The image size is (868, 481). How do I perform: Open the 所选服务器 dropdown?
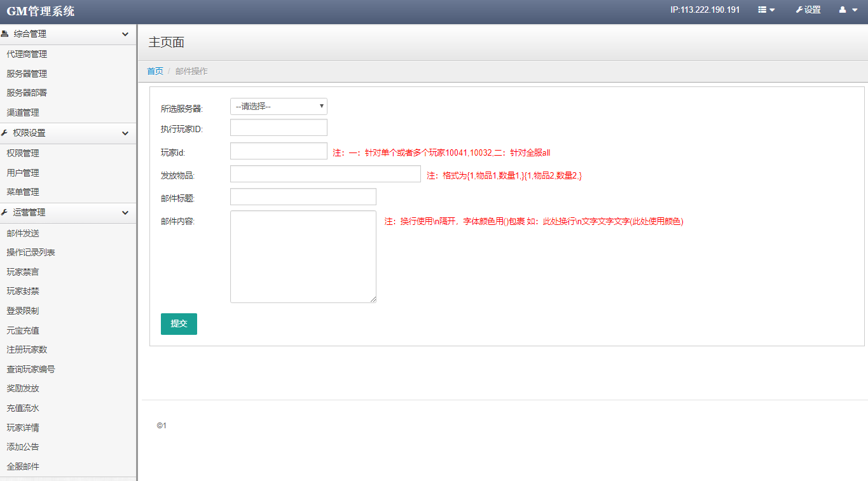coord(279,107)
